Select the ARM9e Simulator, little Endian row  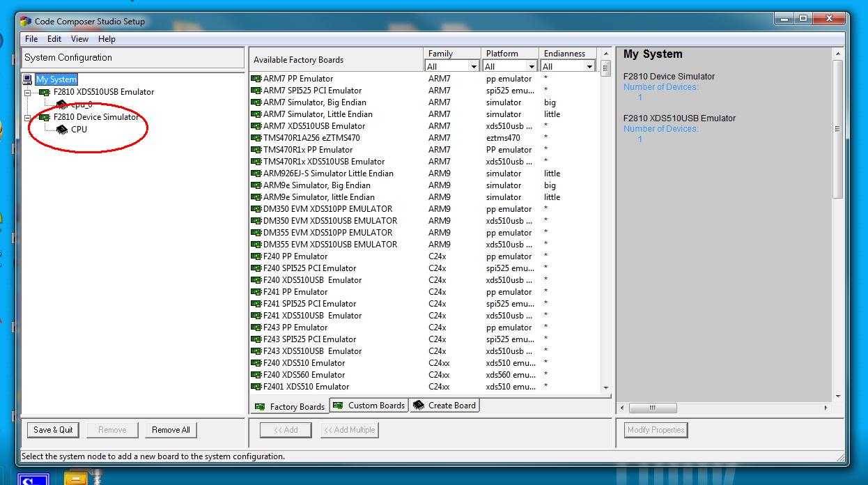(x=424, y=197)
